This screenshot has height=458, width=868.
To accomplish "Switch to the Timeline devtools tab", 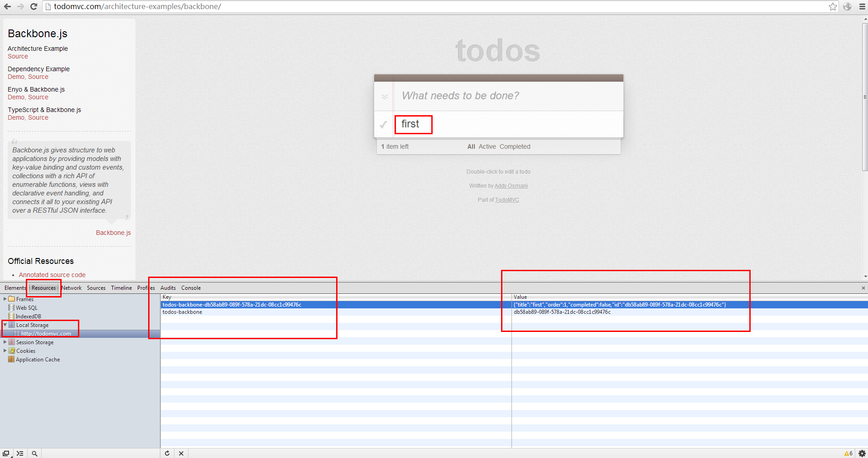I will point(121,288).
